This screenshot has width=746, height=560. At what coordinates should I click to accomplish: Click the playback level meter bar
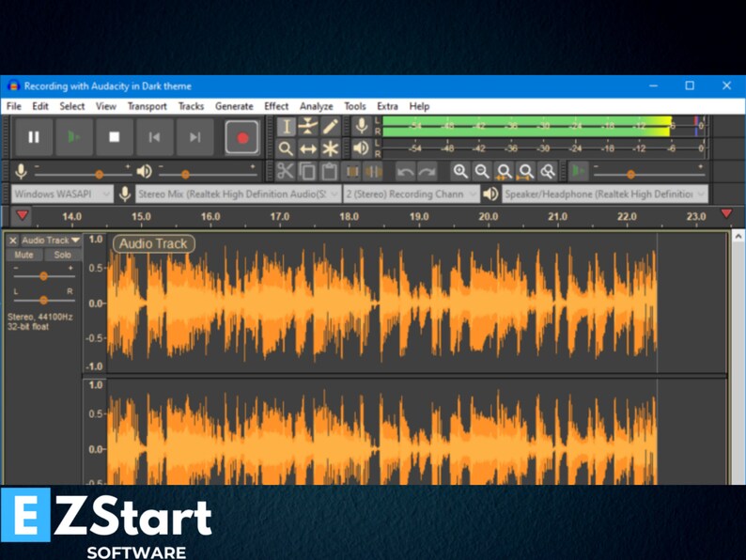tap(543, 148)
